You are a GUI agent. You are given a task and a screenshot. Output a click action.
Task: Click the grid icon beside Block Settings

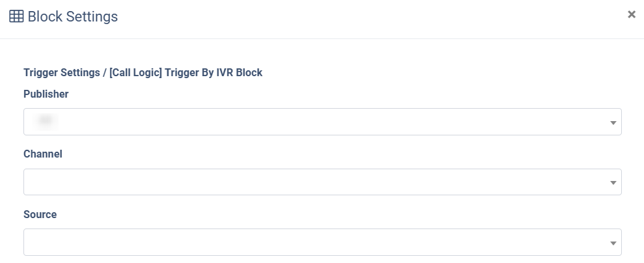coord(16,16)
